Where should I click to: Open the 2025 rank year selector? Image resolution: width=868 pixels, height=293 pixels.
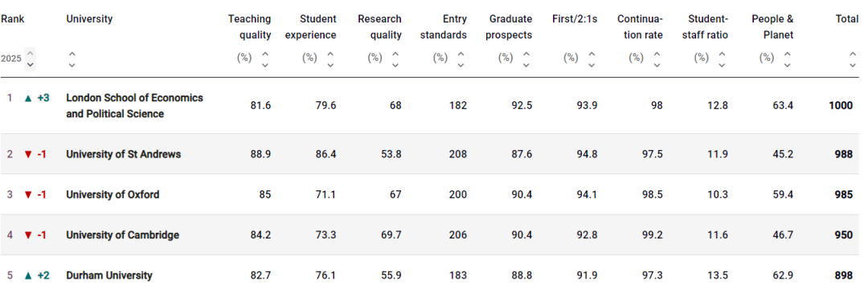point(11,59)
